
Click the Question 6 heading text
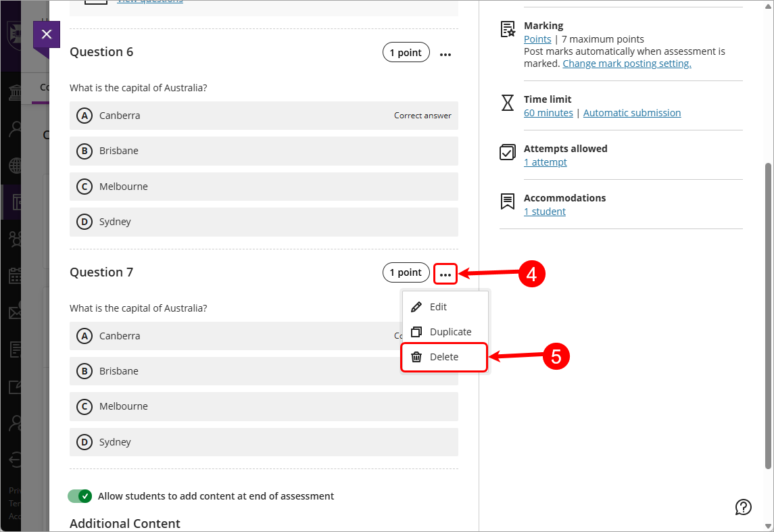(x=101, y=52)
